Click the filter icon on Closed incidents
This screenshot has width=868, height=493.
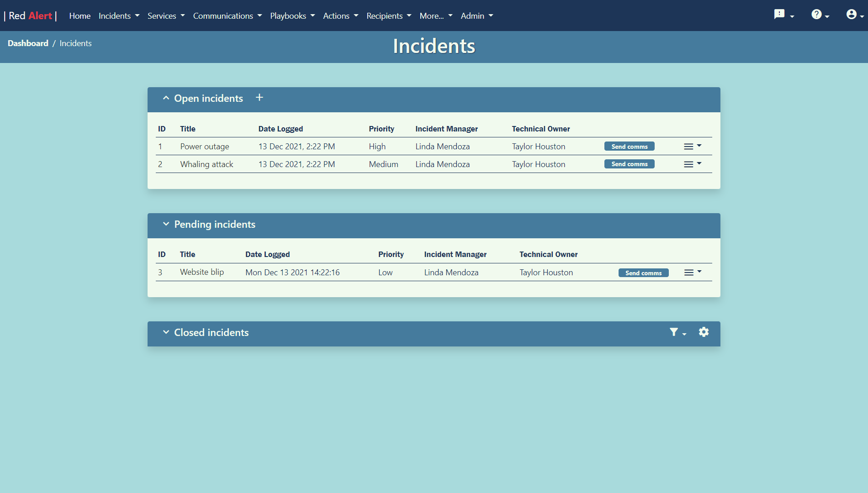pos(674,332)
